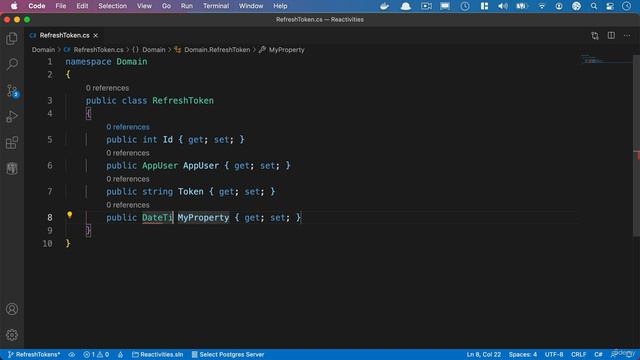The height and width of the screenshot is (360, 640).
Task: Open the volume control in menu bar
Action: tap(502, 6)
